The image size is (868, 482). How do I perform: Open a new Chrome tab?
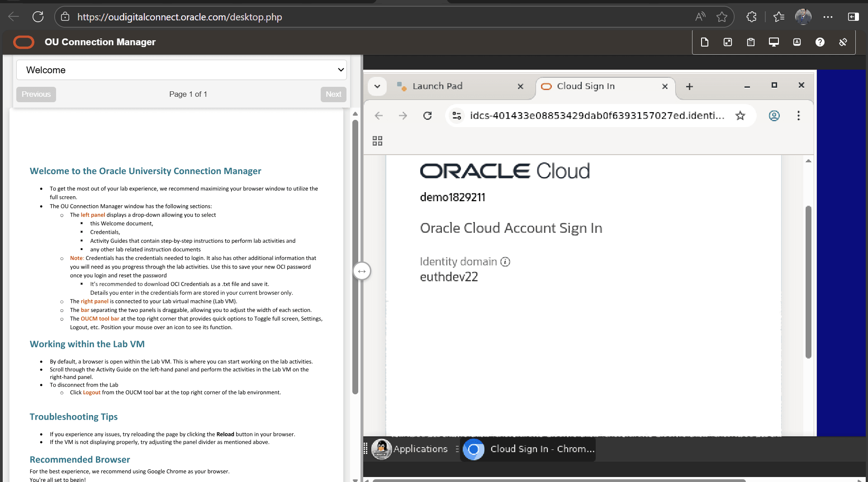tap(689, 86)
